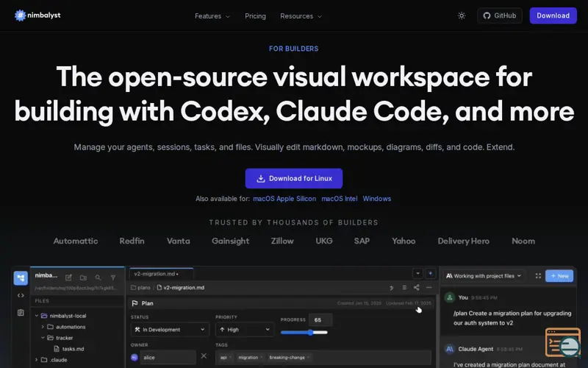Toggle the light/dark theme sun icon
Viewport: 588px width, 368px height.
point(462,15)
